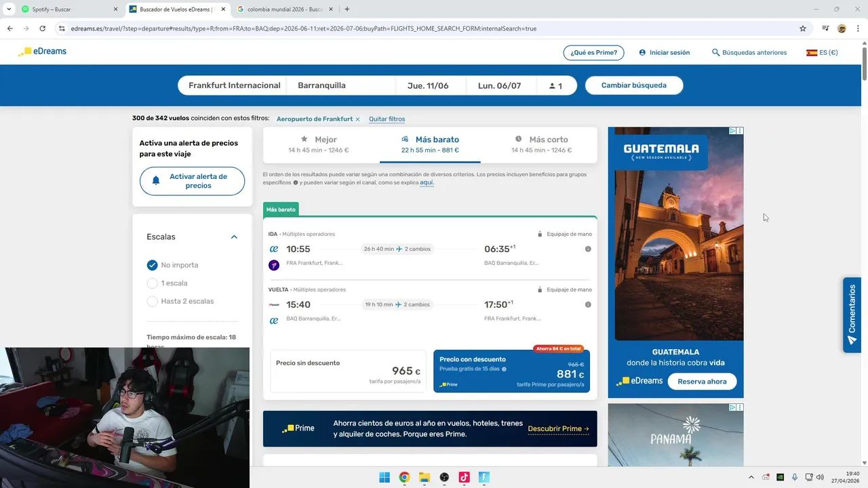Click Activar alerta de precios button
This screenshot has height=488, width=868.
click(x=193, y=181)
